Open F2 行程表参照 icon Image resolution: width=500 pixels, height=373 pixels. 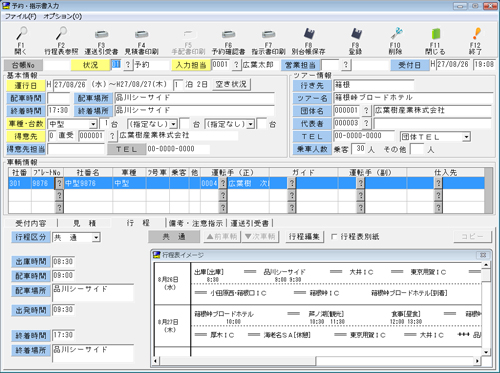tap(61, 34)
